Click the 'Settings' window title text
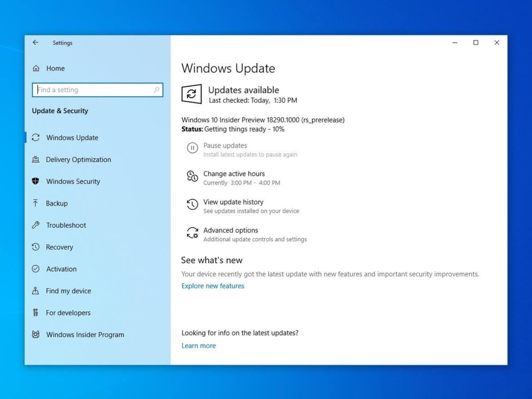 tap(62, 43)
